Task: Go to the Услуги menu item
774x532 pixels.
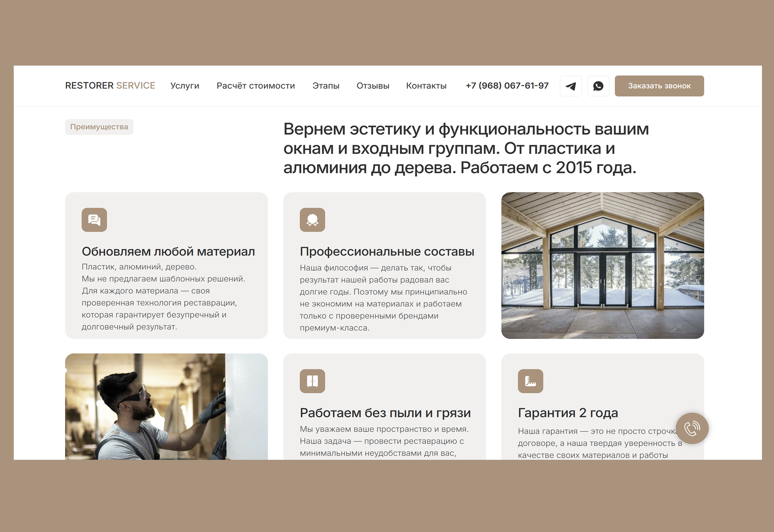Action: (x=185, y=86)
